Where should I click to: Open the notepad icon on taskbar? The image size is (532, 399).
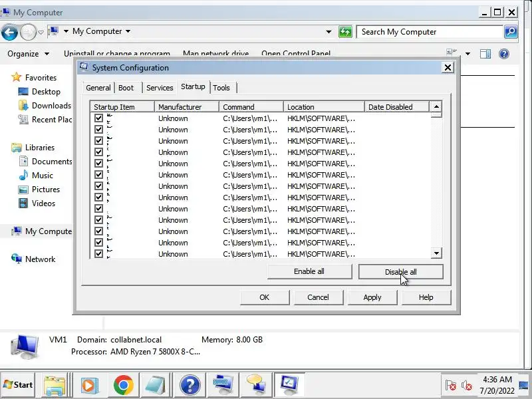tap(155, 385)
